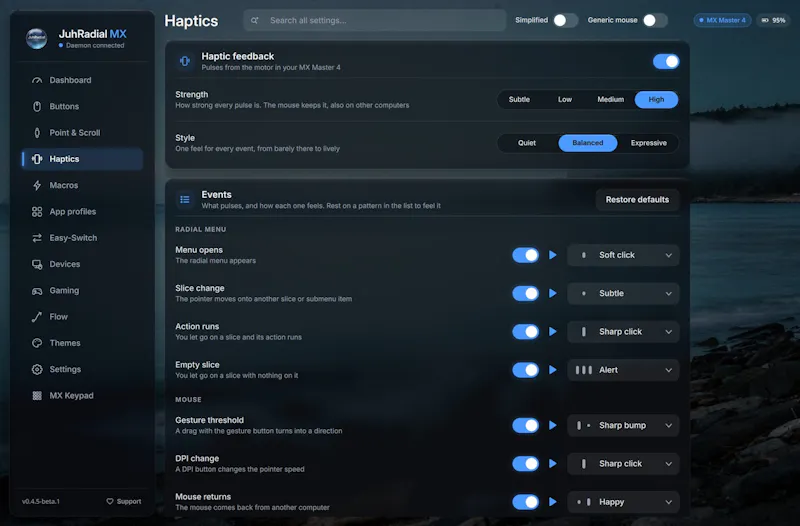Play the Empty slice haptic pattern

[x=553, y=370]
